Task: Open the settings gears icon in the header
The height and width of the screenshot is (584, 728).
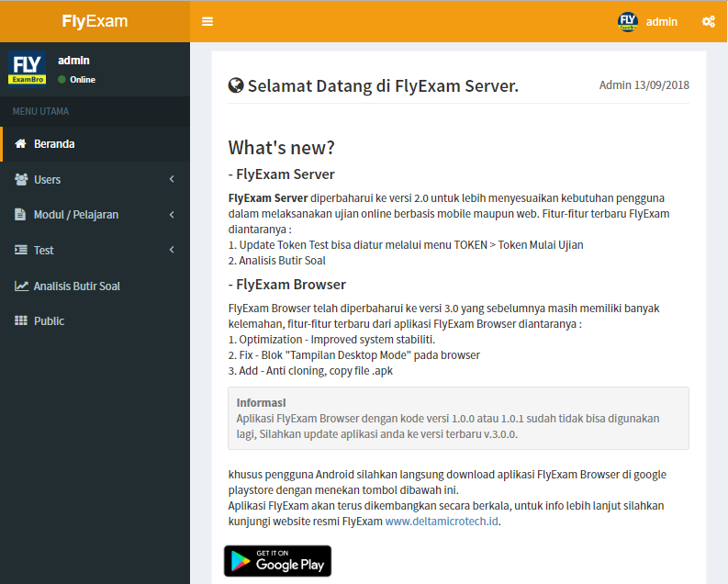Action: click(708, 21)
